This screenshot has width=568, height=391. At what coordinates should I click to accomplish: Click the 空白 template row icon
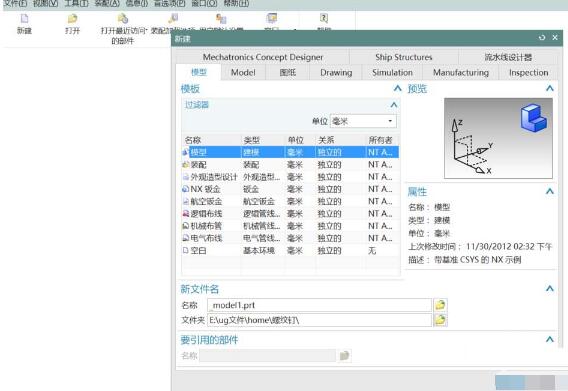(185, 250)
